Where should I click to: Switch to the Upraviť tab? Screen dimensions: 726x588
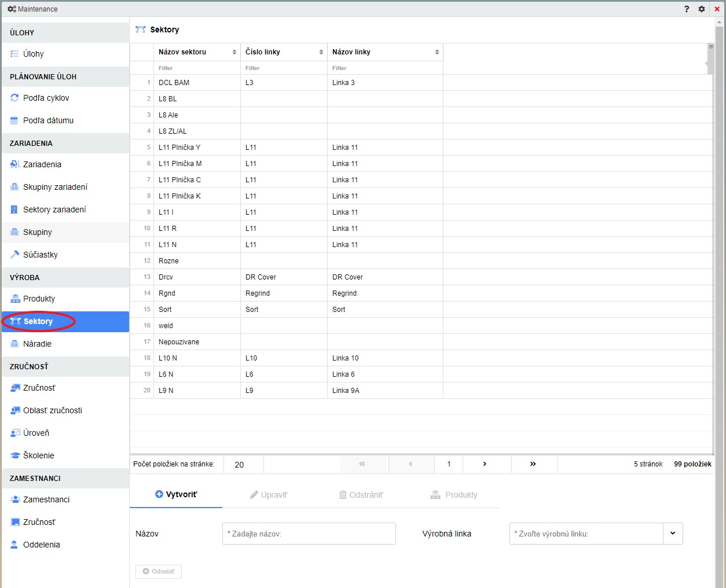click(269, 495)
